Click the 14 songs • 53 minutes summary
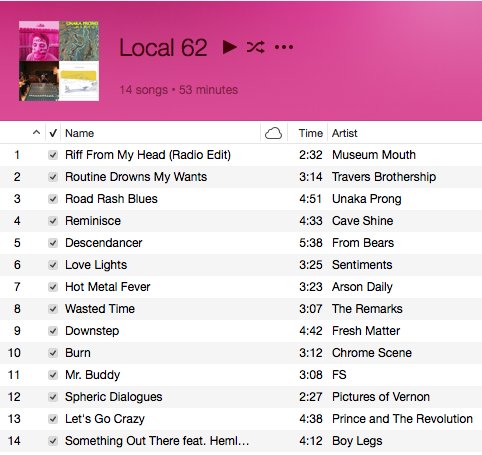This screenshot has height=455, width=482. coord(179,90)
